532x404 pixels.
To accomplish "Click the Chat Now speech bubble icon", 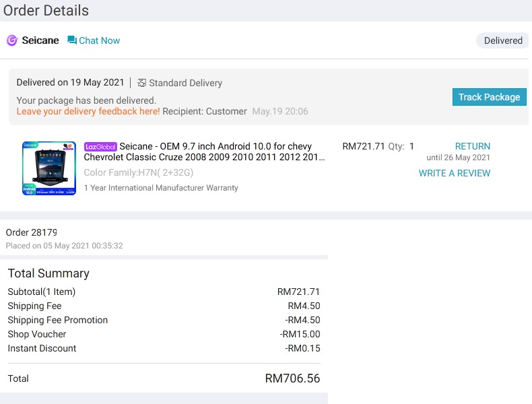I will pos(72,40).
